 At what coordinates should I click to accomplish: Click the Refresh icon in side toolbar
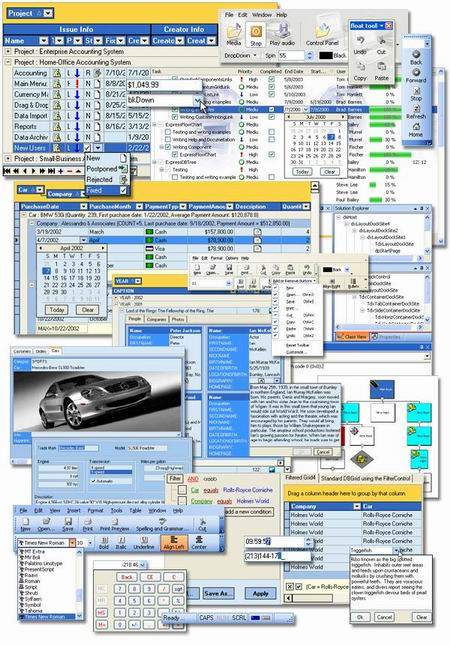(416, 108)
